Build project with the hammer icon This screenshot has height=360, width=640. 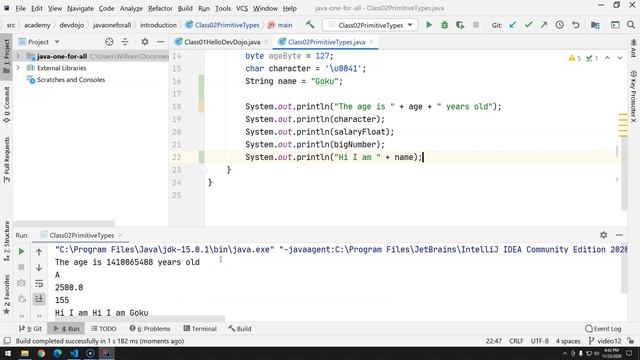pos(310,25)
